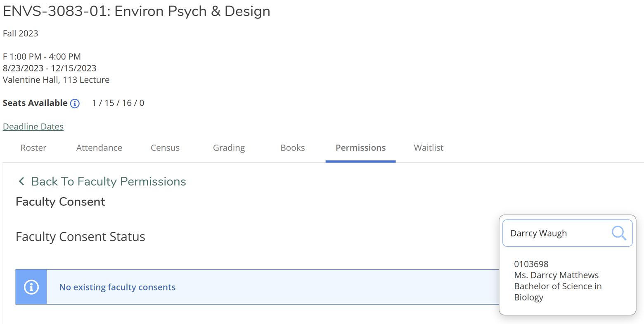Click the Seats Available info icon
The height and width of the screenshot is (324, 644).
pyautogui.click(x=74, y=103)
